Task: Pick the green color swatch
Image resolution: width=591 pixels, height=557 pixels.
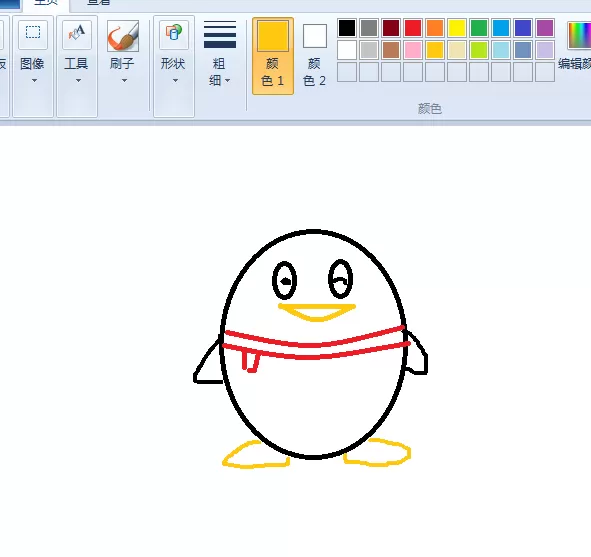Action: coord(479,28)
